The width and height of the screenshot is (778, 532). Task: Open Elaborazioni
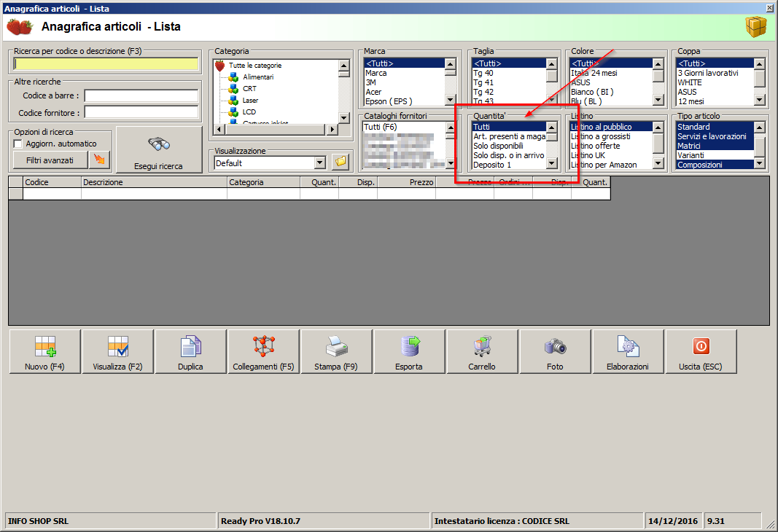(628, 351)
